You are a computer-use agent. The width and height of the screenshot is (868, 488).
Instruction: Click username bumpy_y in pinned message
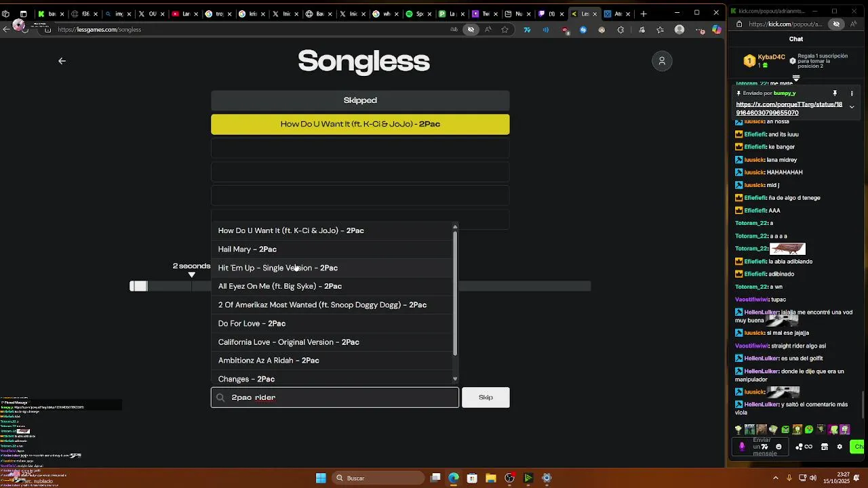point(785,94)
